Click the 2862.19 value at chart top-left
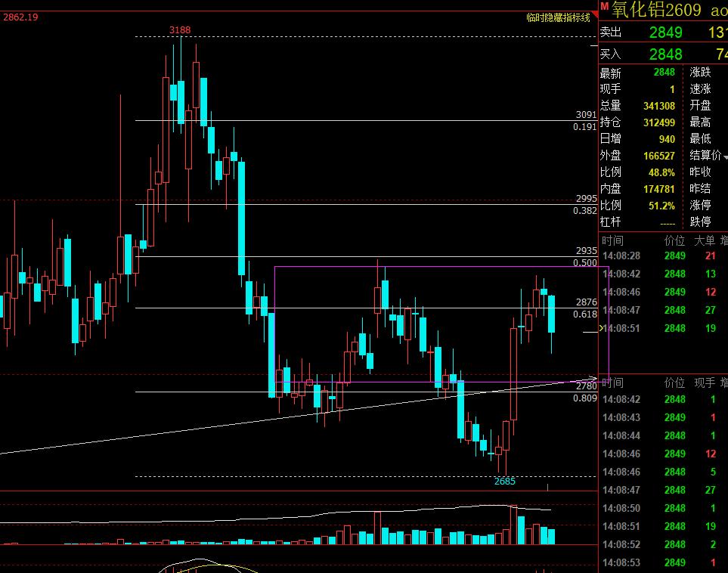Screen dimensions: 728x573 [20, 17]
